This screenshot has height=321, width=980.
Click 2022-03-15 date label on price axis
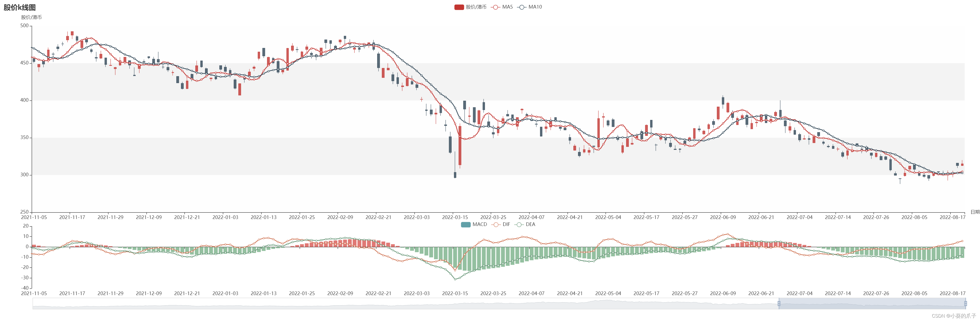coord(455,217)
